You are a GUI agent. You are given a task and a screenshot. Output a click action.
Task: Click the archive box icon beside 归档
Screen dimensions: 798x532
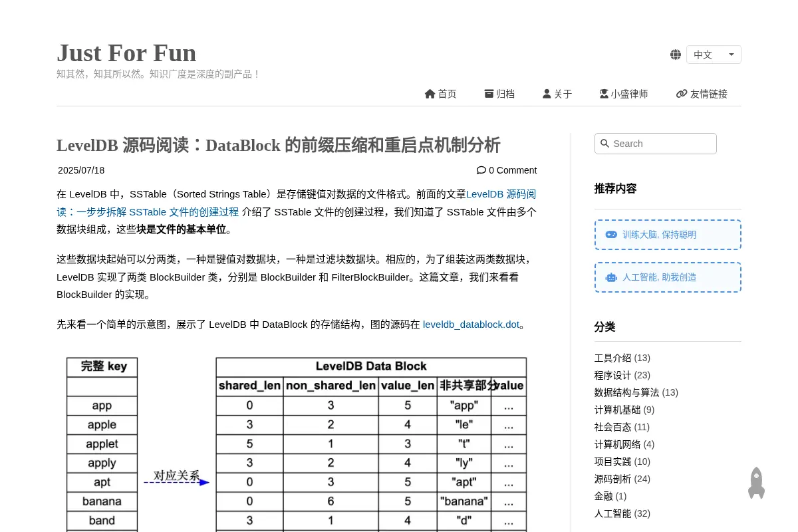(x=489, y=94)
